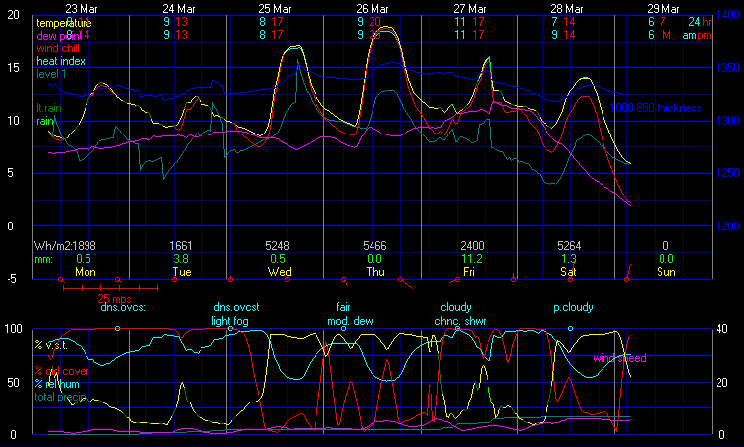The height and width of the screenshot is (447, 744).
Task: Click Friday's '11.2' mm rainfall value
Action: [x=472, y=259]
